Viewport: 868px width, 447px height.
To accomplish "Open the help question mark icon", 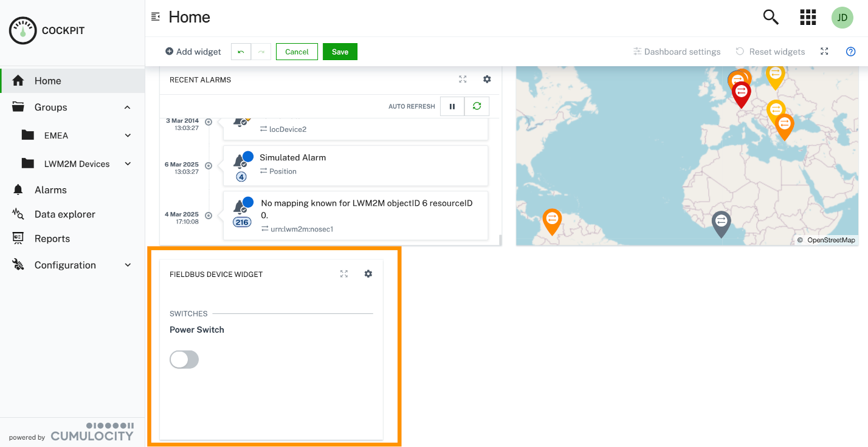I will [851, 52].
